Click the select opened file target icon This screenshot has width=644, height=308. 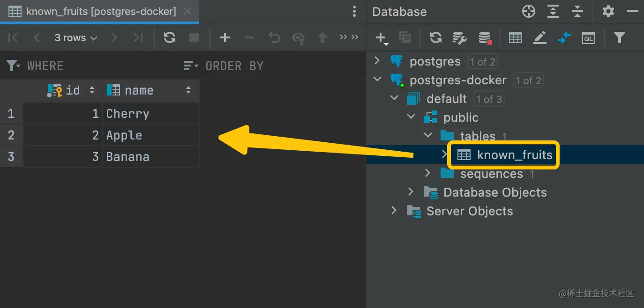[x=529, y=12]
